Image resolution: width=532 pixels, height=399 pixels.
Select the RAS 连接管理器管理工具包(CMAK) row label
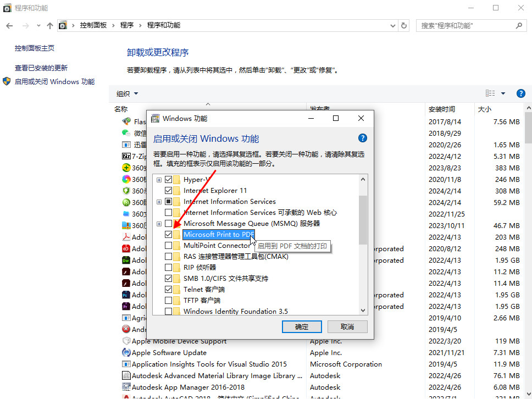236,257
